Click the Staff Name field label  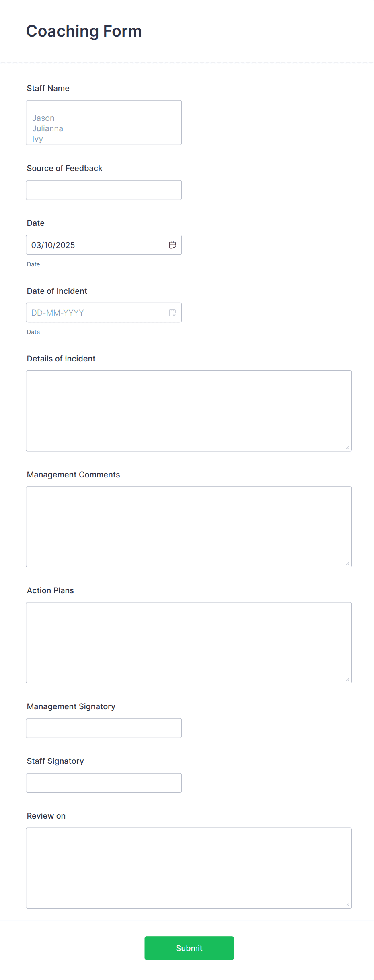pos(48,88)
